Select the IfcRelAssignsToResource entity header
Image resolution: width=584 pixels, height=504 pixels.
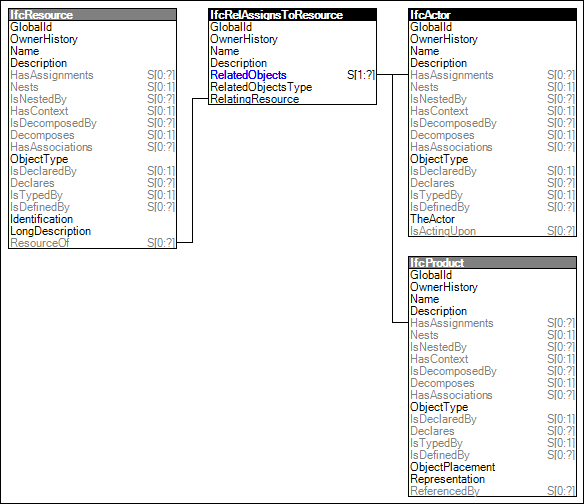coord(292,15)
